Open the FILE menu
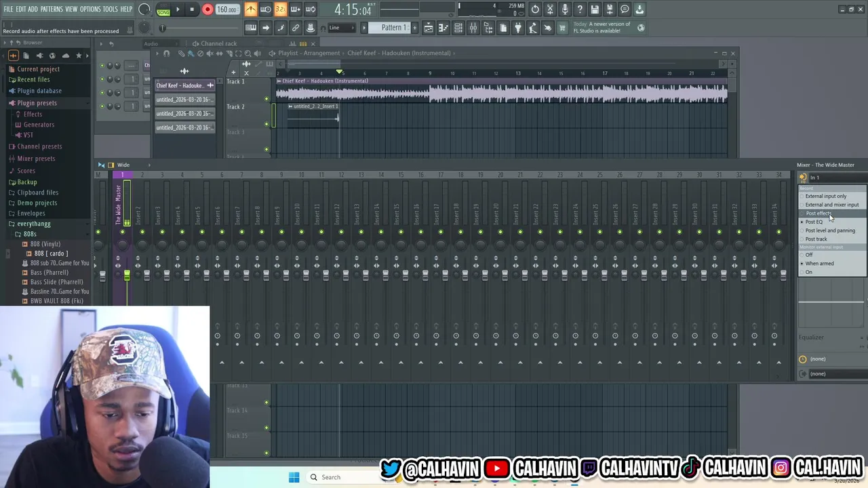The height and width of the screenshot is (488, 868). click(x=8, y=9)
